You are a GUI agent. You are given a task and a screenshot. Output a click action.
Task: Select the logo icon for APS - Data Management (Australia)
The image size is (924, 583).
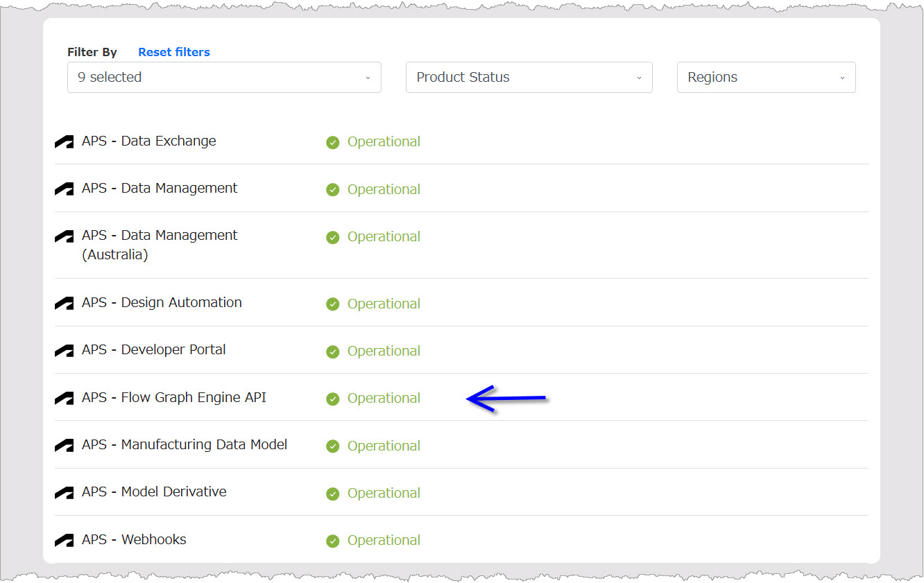64,236
